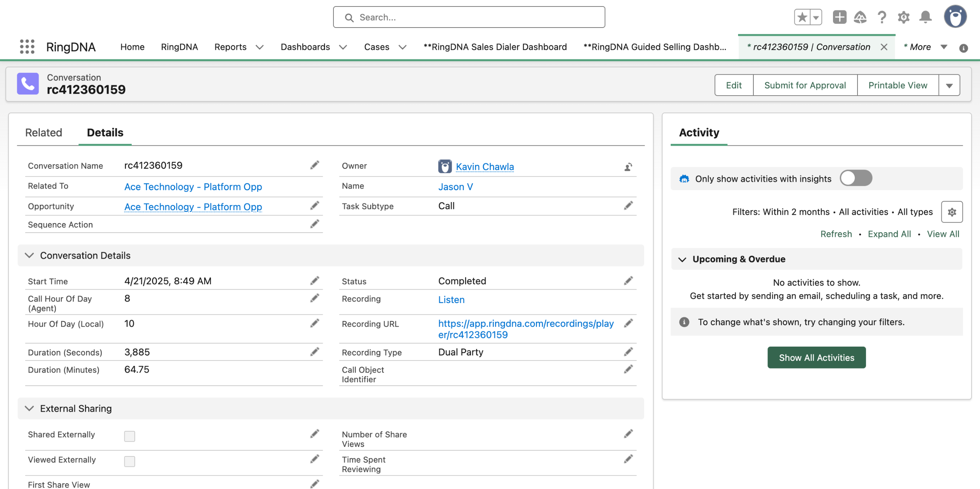Open the notifications bell
The image size is (980, 489).
pos(925,17)
